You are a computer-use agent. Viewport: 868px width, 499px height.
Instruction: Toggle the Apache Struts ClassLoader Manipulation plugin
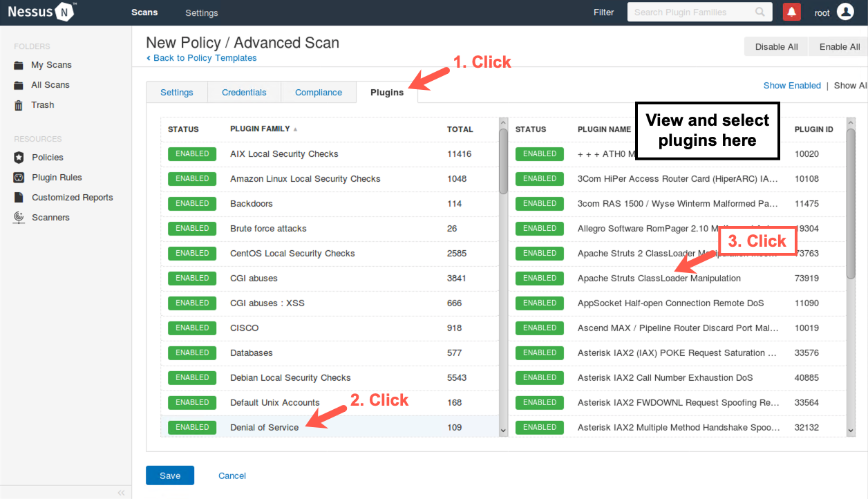539,278
